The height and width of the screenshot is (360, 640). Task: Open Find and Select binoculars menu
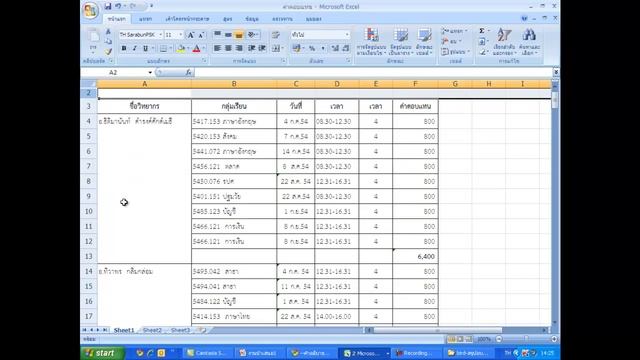pyautogui.click(x=529, y=42)
